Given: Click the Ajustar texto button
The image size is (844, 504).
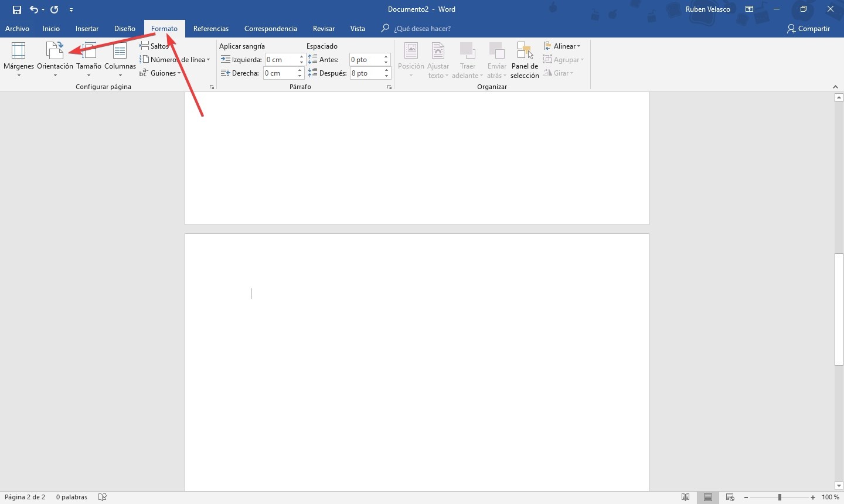Looking at the screenshot, I should 438,60.
